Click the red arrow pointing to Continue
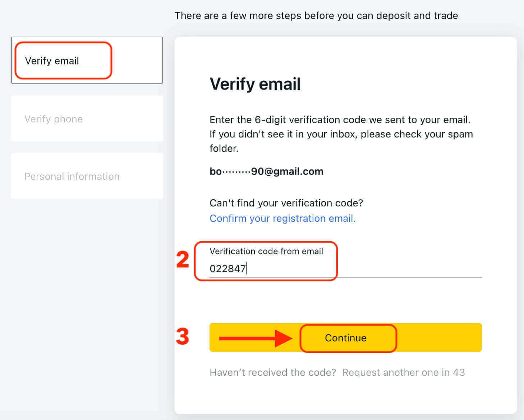The height and width of the screenshot is (420, 524). click(x=256, y=338)
